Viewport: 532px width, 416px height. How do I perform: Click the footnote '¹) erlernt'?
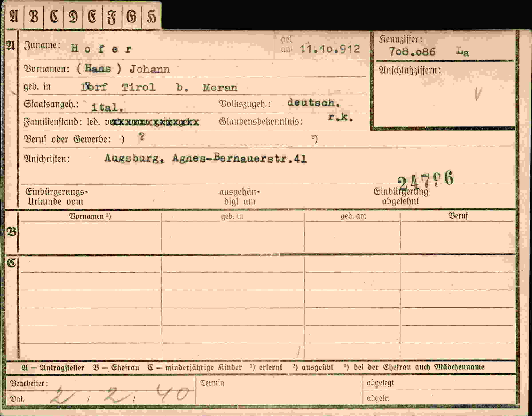(x=266, y=367)
